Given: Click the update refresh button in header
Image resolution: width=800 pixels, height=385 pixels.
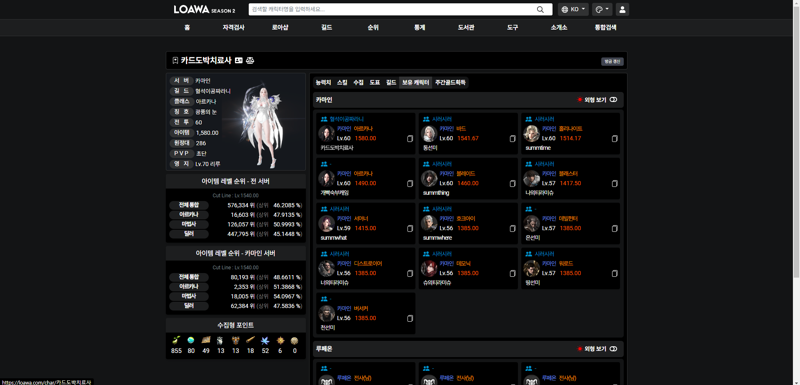Looking at the screenshot, I should (612, 61).
